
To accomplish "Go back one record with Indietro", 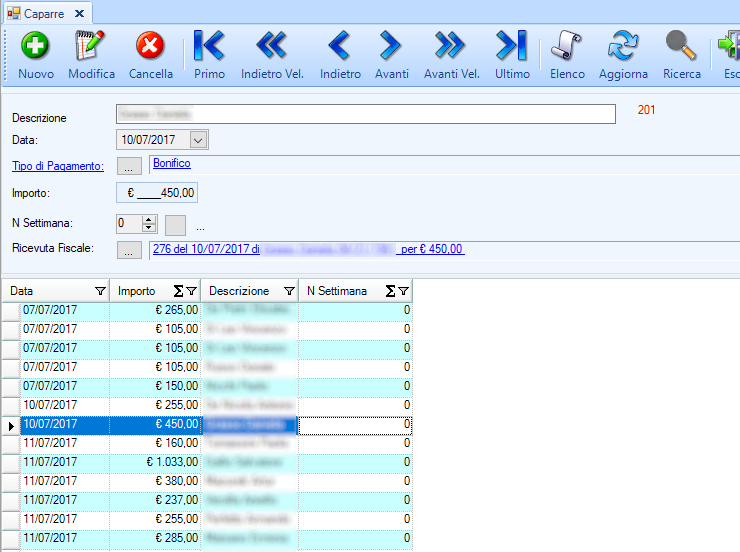I will (x=340, y=46).
